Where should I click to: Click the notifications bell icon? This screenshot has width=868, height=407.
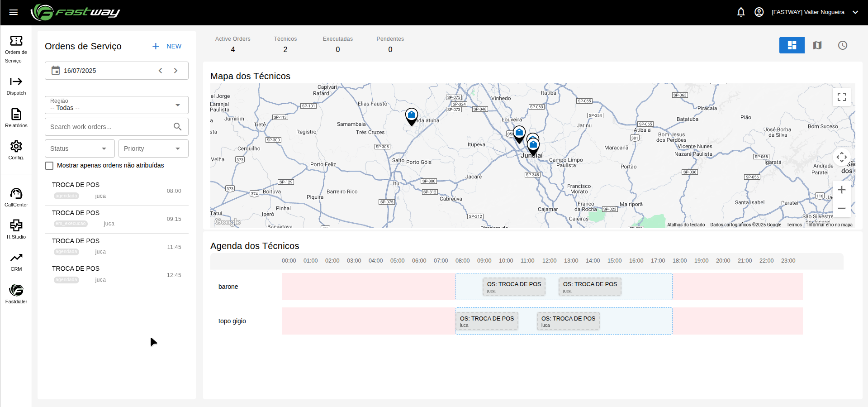point(741,12)
